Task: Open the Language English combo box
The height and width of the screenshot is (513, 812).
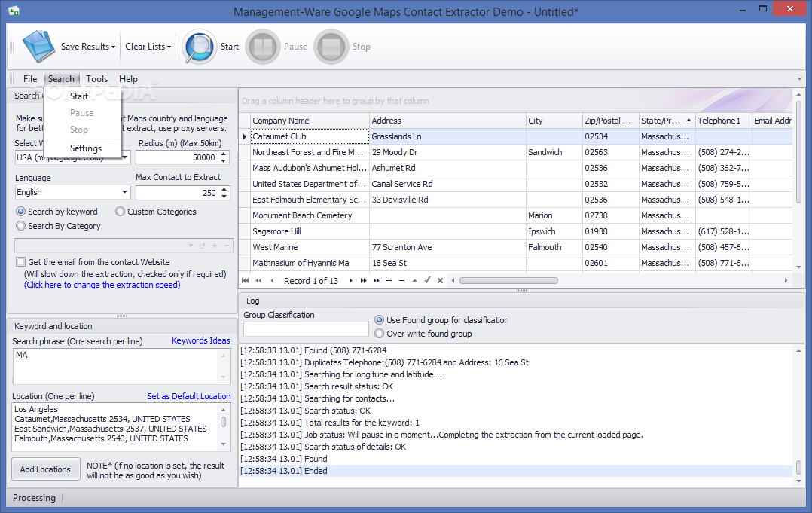Action: [72, 192]
